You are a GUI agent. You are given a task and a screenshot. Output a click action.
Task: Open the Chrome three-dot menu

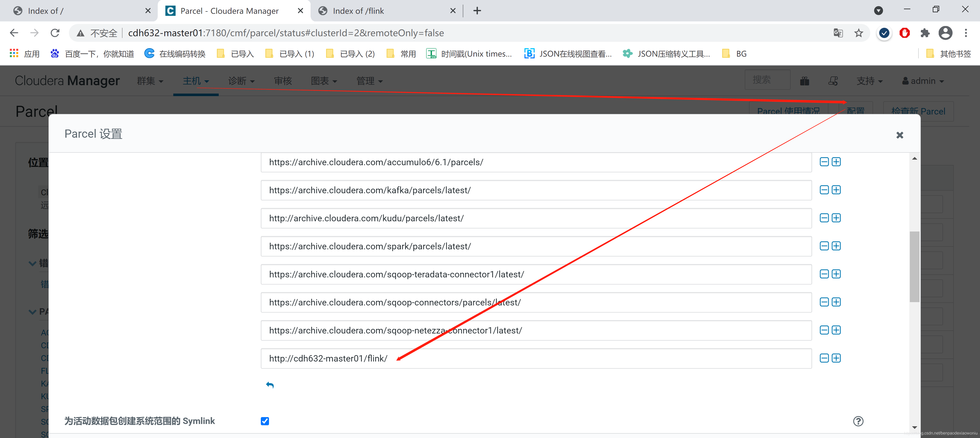point(966,33)
